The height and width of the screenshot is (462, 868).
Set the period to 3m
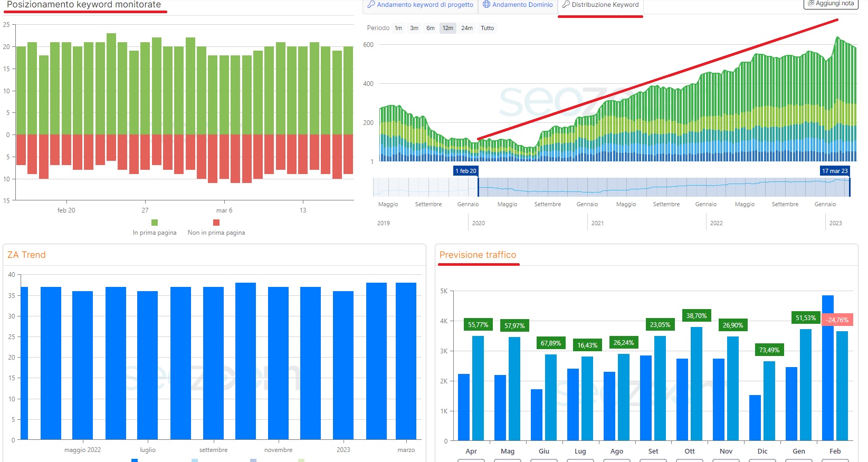414,28
